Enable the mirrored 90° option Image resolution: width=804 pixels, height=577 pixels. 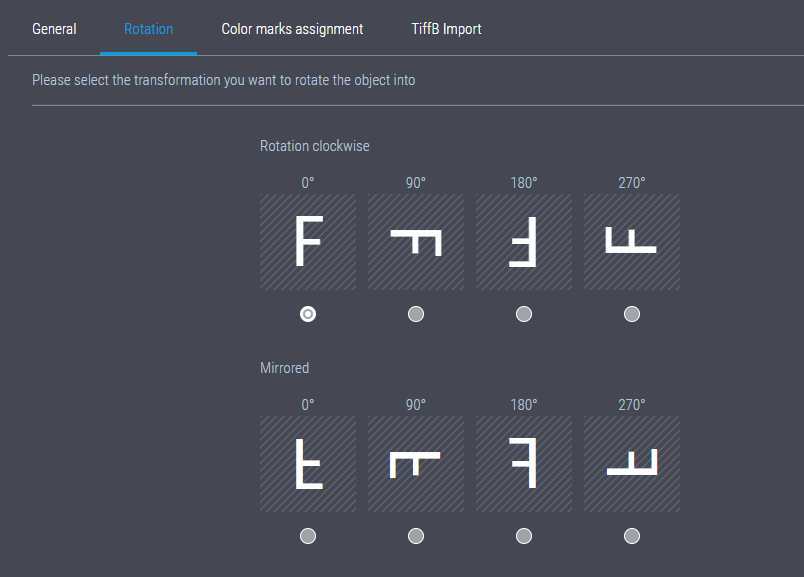[x=415, y=535]
